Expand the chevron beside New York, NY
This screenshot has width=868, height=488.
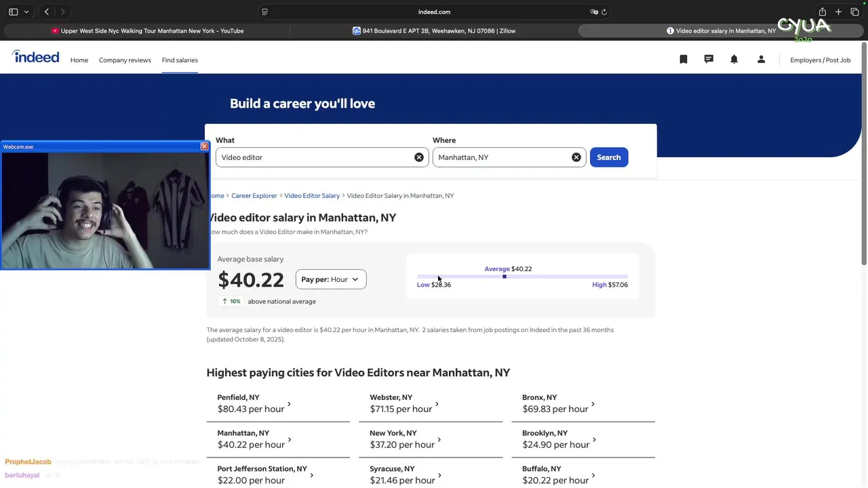[x=439, y=440]
